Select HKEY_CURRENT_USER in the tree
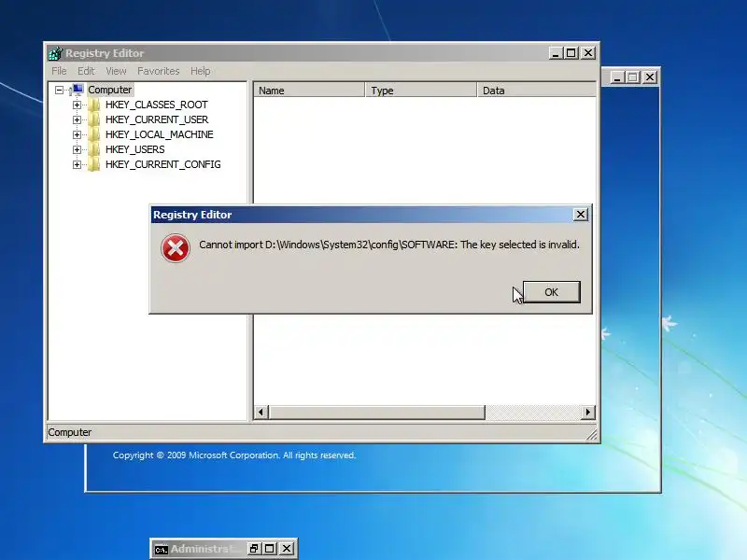This screenshot has width=747, height=560. click(x=157, y=119)
